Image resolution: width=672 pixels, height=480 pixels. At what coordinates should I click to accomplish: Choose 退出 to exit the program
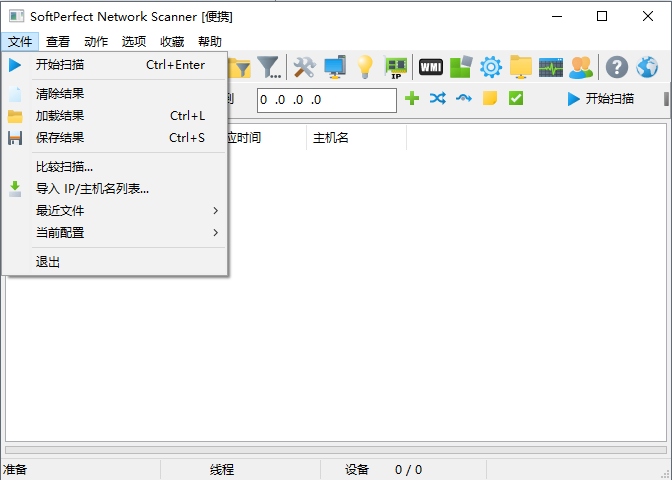115,262
